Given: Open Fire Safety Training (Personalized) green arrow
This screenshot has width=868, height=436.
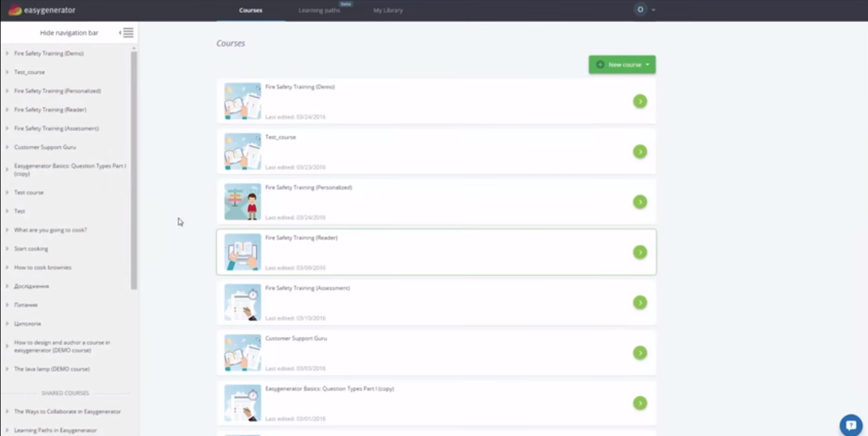Looking at the screenshot, I should click(x=640, y=202).
